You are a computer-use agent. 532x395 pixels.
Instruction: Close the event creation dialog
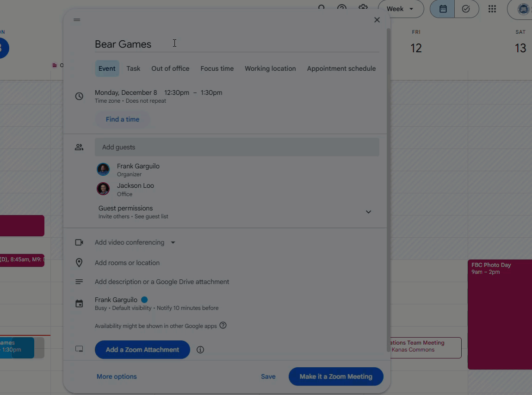(377, 20)
